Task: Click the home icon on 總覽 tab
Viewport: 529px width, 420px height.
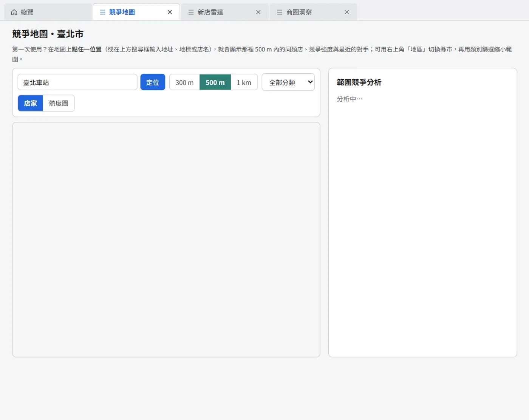Action: [14, 12]
